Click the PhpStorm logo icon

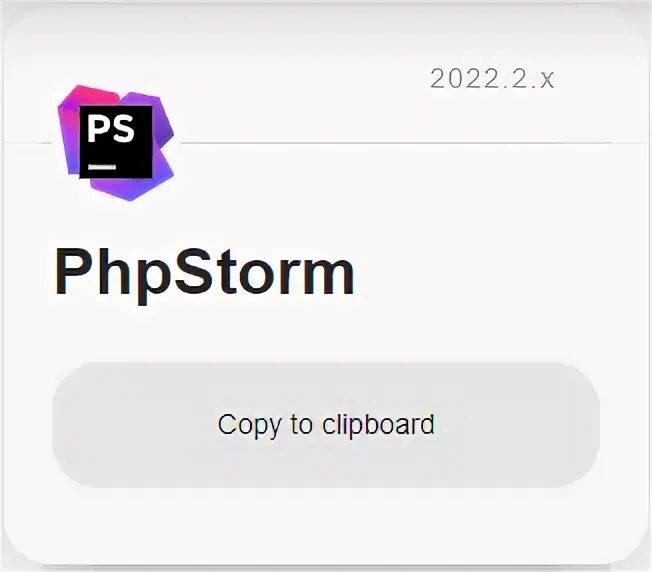116,143
